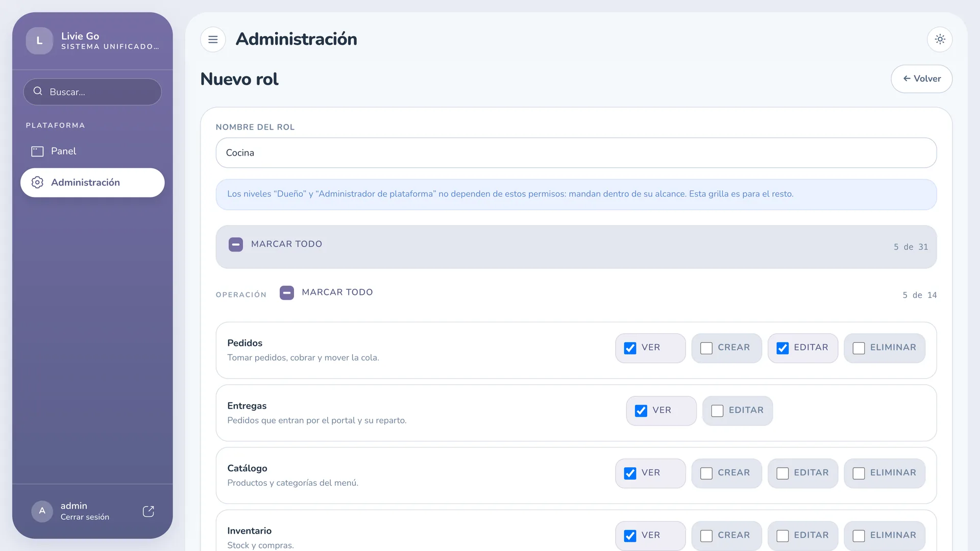Uncheck EDITAR permission for Pedidos
This screenshot has width=980, height=551.
[x=782, y=348]
